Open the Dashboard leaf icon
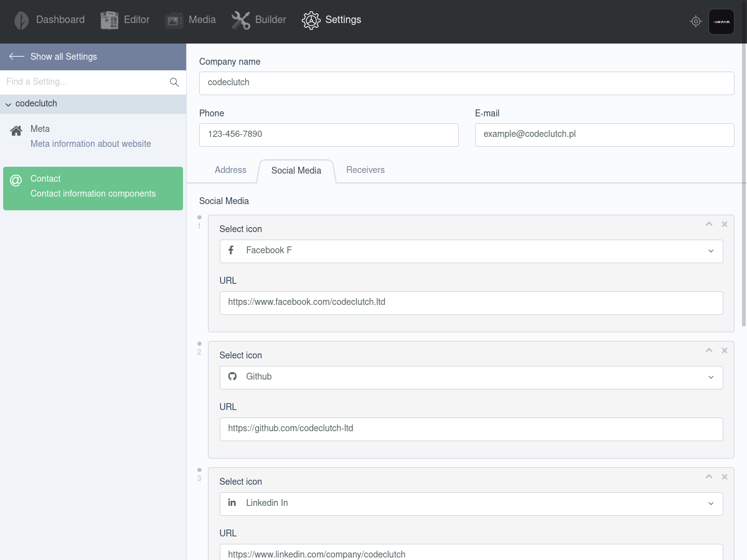 click(x=21, y=21)
